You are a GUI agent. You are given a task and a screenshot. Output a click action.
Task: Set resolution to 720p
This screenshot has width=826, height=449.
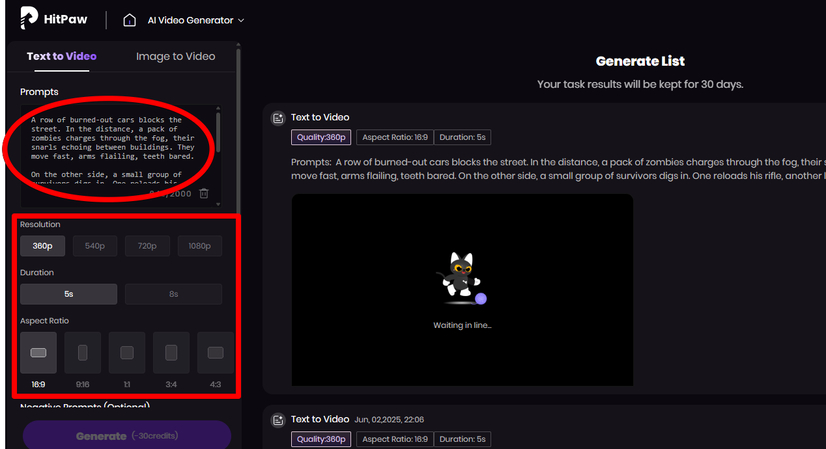tap(147, 246)
